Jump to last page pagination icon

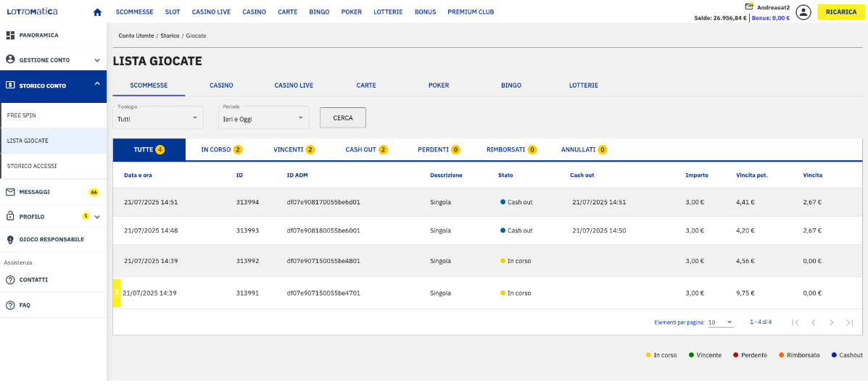[x=850, y=322]
